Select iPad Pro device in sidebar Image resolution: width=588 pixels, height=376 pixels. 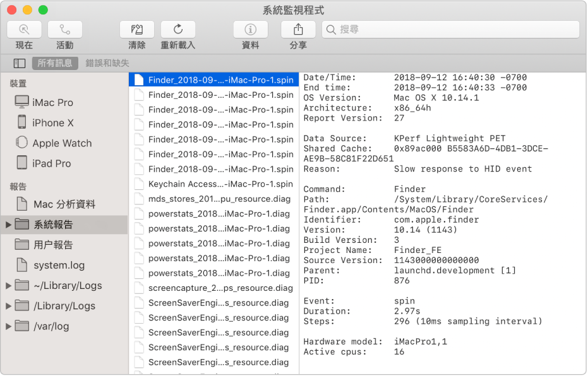tap(64, 163)
